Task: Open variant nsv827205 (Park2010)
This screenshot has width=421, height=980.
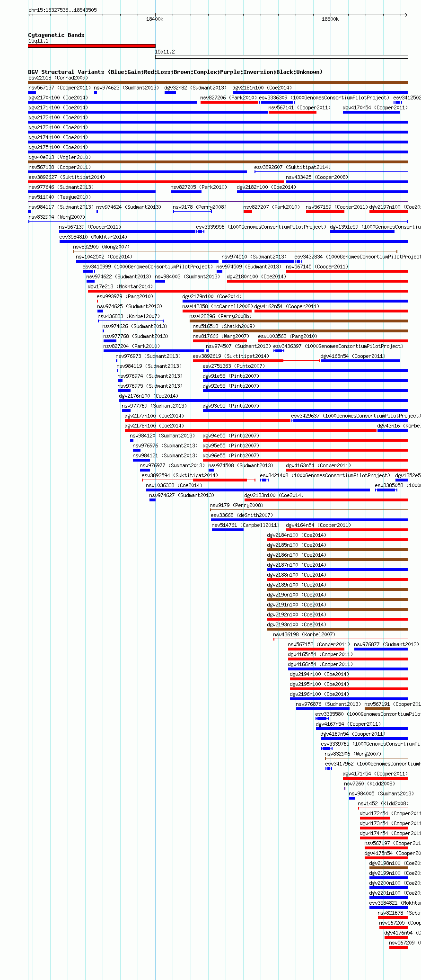Action: (x=199, y=187)
